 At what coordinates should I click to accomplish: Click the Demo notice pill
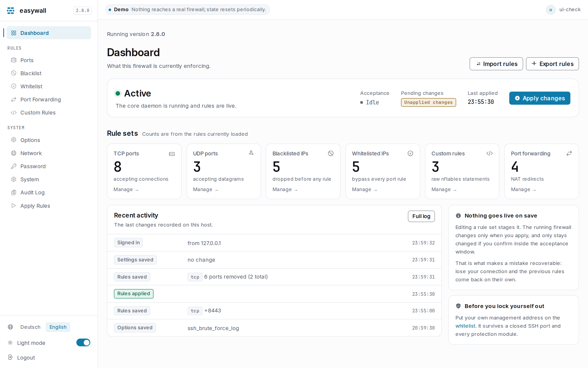tap(188, 10)
